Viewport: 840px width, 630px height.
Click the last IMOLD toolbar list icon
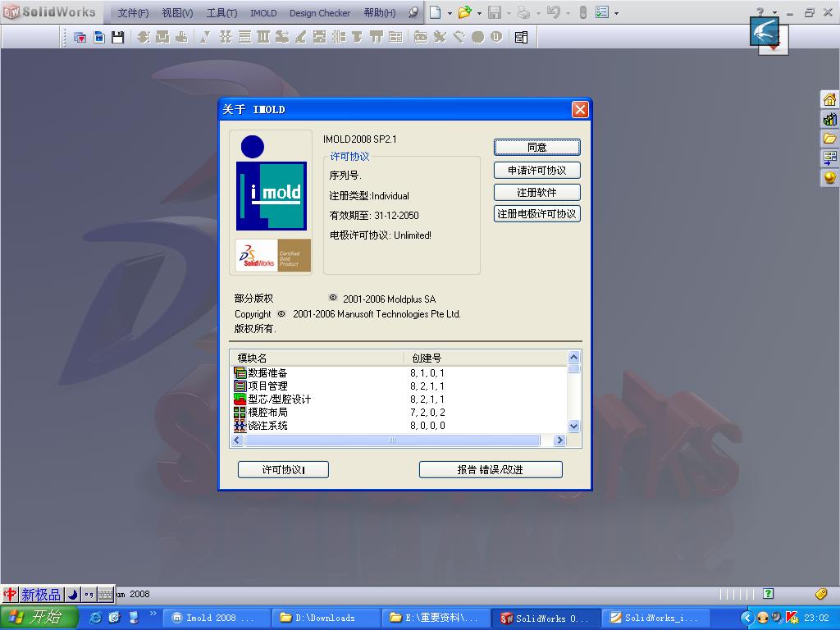[x=521, y=37]
